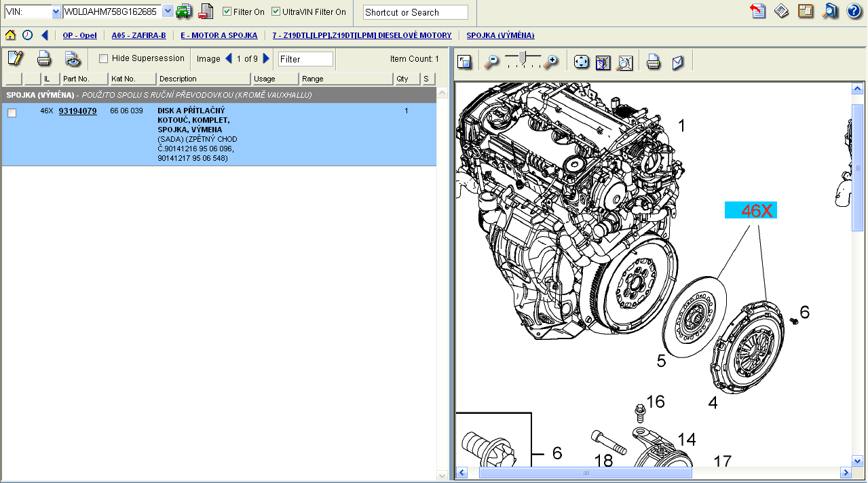Send the diagram using the envelope icon

[x=677, y=62]
